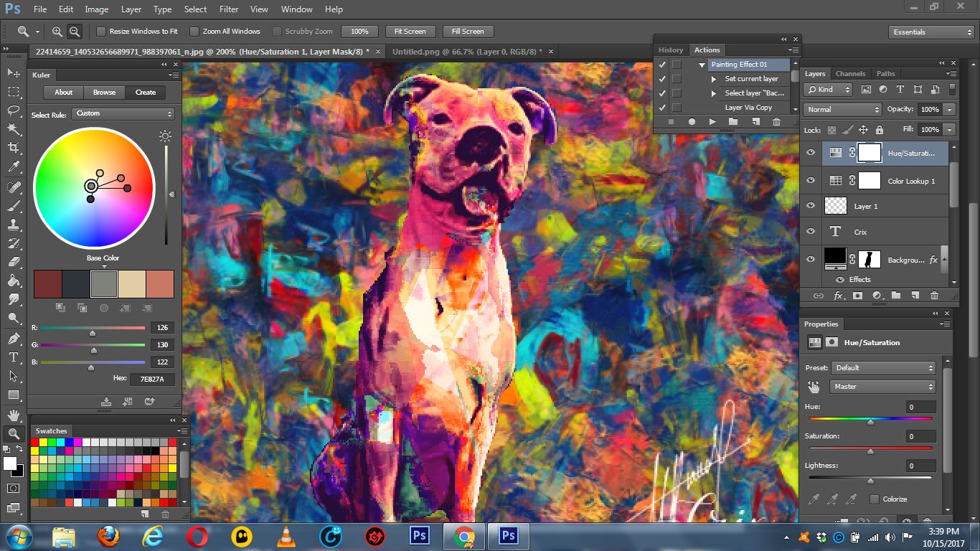Add a layer style fx
This screenshot has width=980, height=551.
[838, 296]
